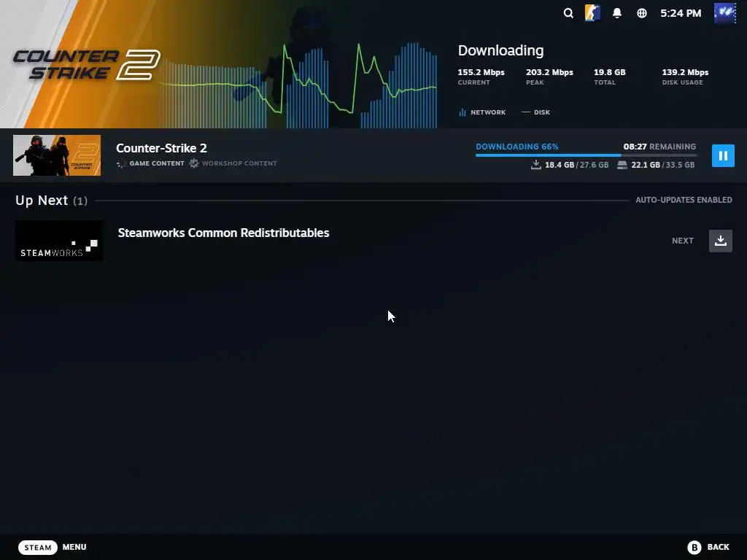Click the download arrow size icon
The width and height of the screenshot is (747, 560).
coord(536,165)
